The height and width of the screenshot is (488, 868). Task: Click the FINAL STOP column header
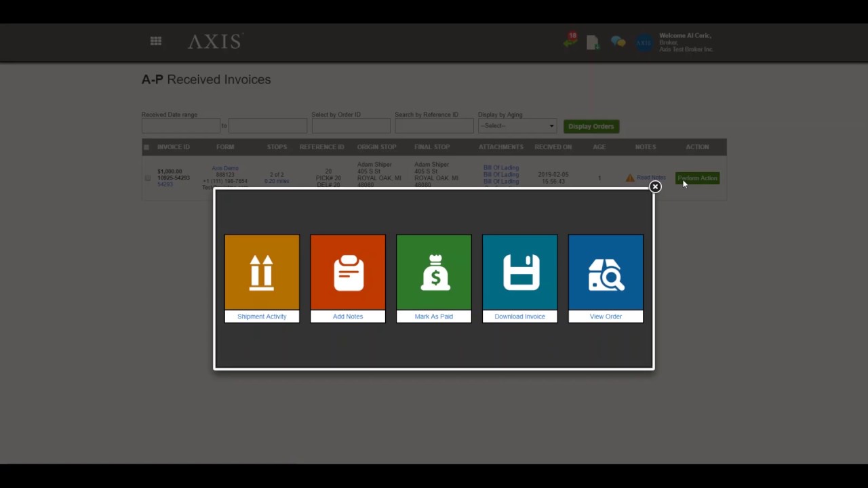click(x=432, y=147)
